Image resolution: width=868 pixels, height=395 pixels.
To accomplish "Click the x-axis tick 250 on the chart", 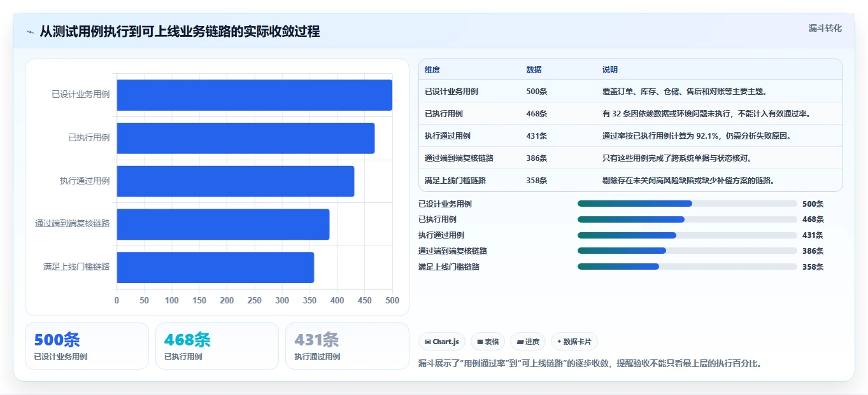I will coord(254,300).
